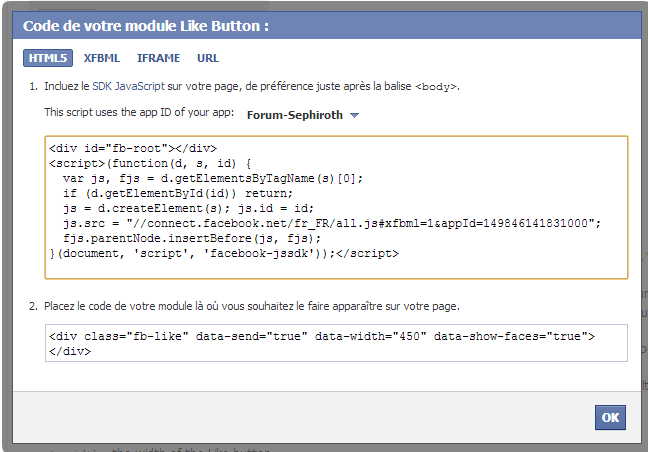Focus the fb-like div code box
The height and width of the screenshot is (452, 648).
pyautogui.click(x=336, y=343)
